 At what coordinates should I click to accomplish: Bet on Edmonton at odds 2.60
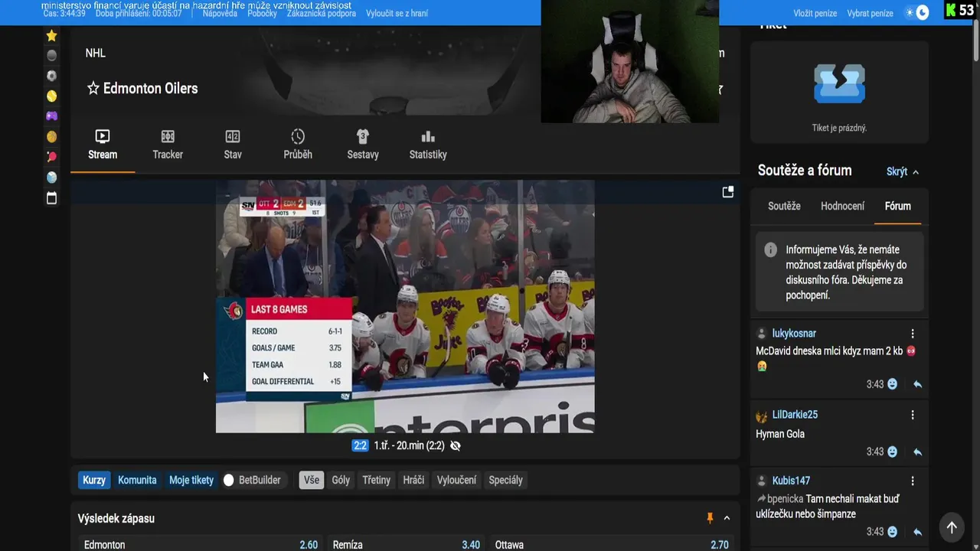(201, 544)
